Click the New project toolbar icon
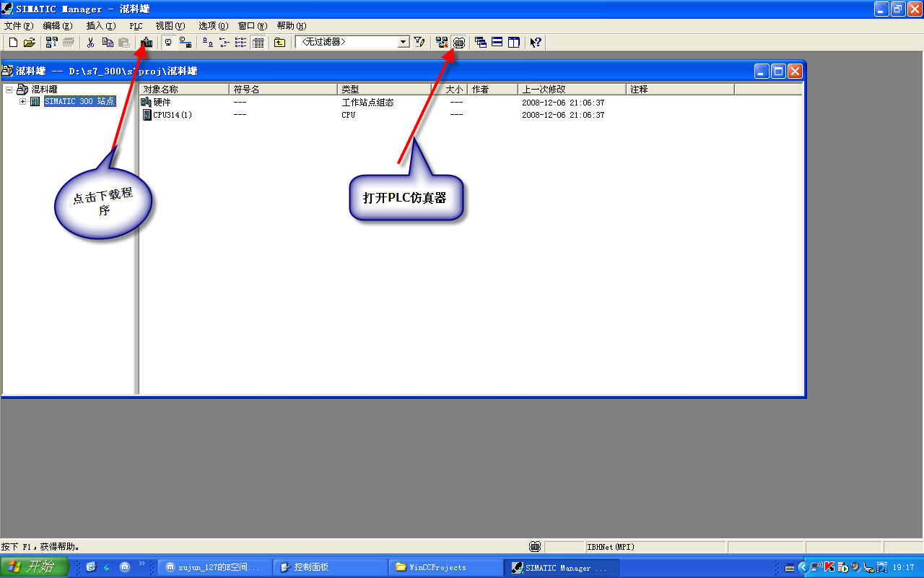 tap(13, 43)
